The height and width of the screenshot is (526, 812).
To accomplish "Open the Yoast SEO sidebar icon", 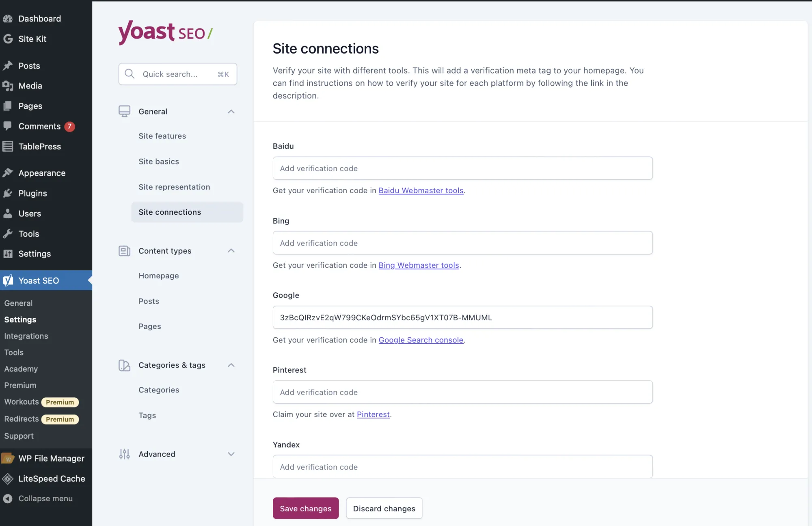I will pos(8,280).
